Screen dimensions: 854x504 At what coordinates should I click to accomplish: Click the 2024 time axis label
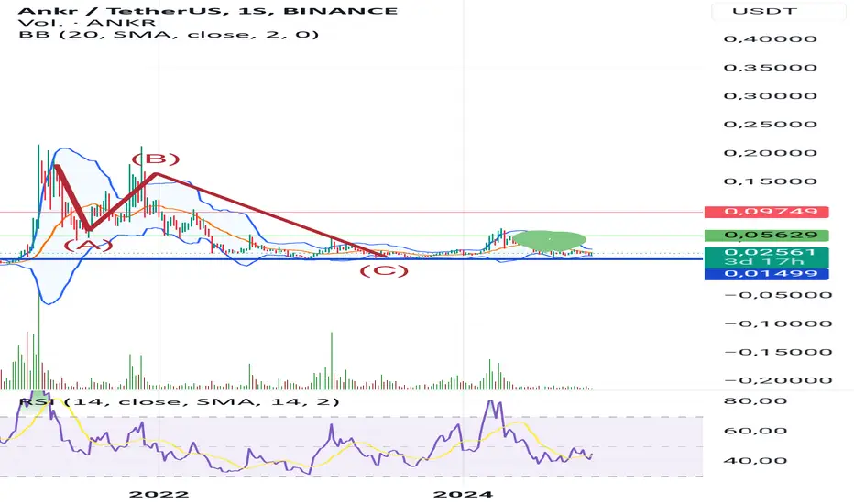pyautogui.click(x=463, y=494)
